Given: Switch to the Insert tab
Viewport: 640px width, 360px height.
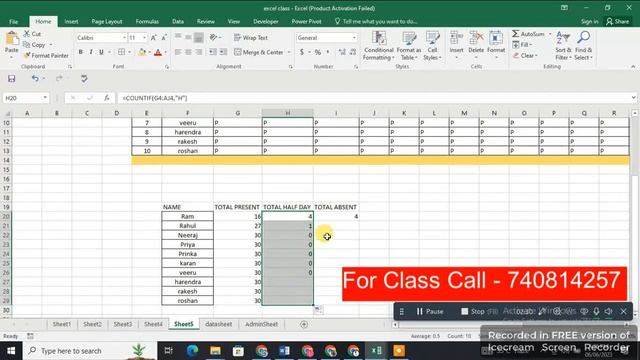Looking at the screenshot, I should click(71, 21).
